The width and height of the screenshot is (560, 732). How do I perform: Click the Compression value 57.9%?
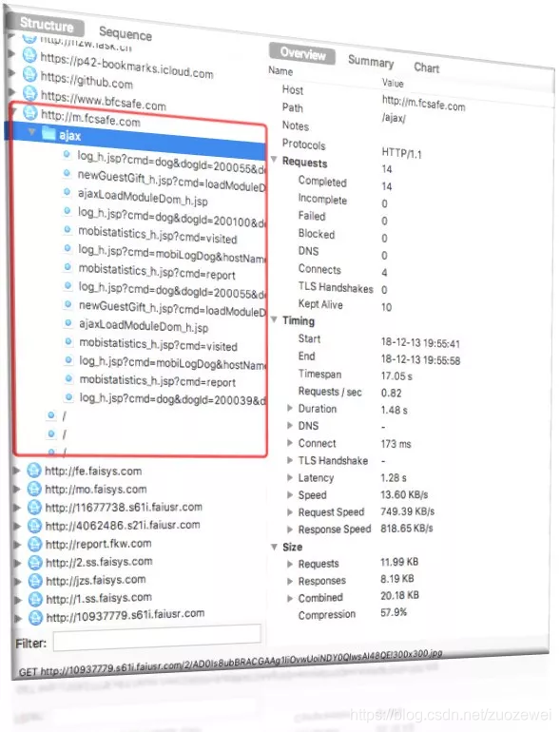point(394,612)
